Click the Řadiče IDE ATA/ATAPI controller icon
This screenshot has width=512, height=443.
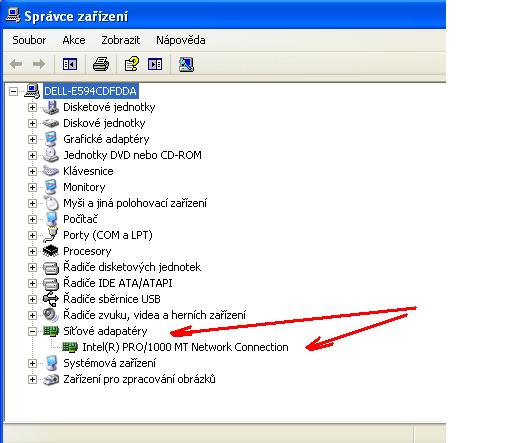51,283
